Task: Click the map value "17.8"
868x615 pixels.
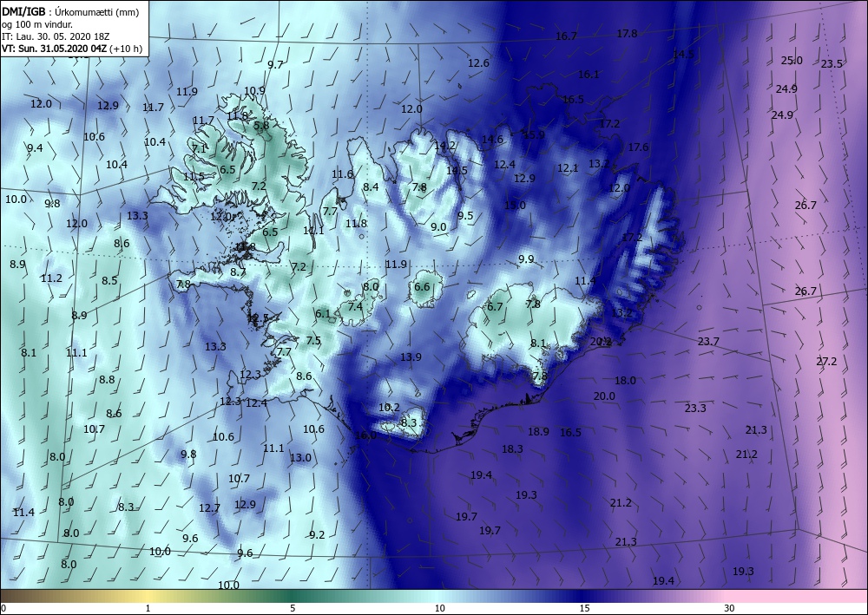Action: (x=628, y=33)
